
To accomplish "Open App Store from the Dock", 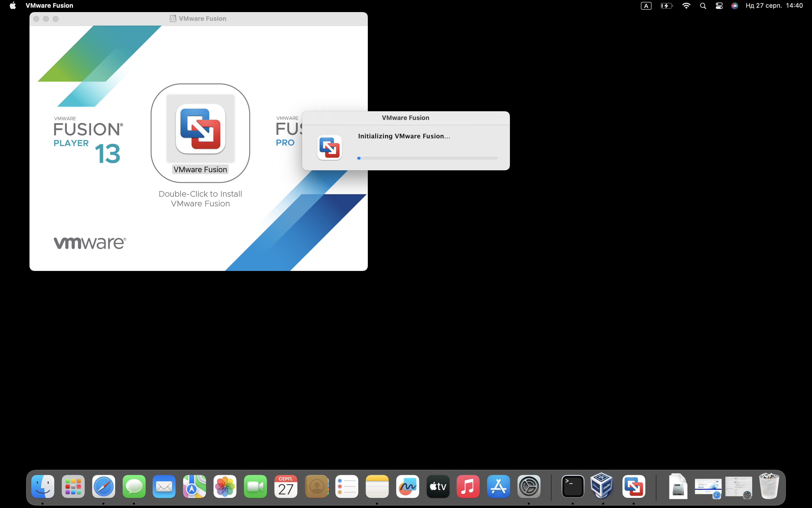I will [x=499, y=486].
